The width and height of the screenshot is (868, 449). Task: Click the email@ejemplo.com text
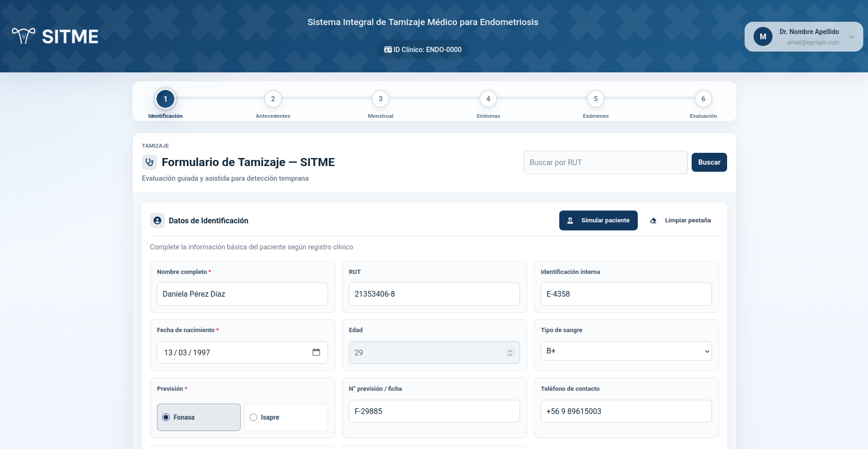coord(813,43)
